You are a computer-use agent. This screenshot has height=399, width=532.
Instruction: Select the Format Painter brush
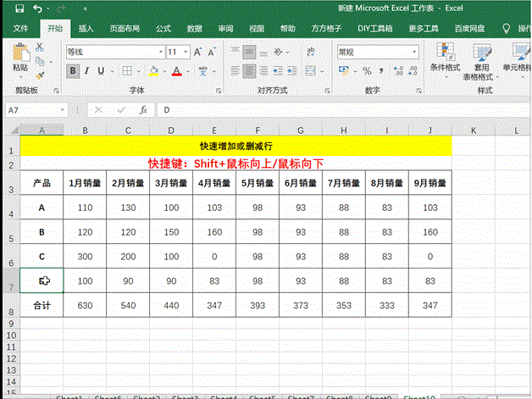tap(40, 75)
